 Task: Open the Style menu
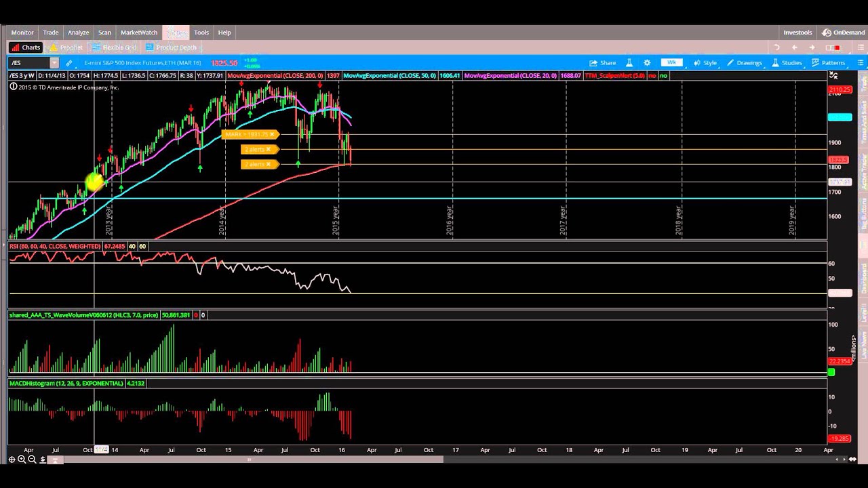pyautogui.click(x=705, y=63)
